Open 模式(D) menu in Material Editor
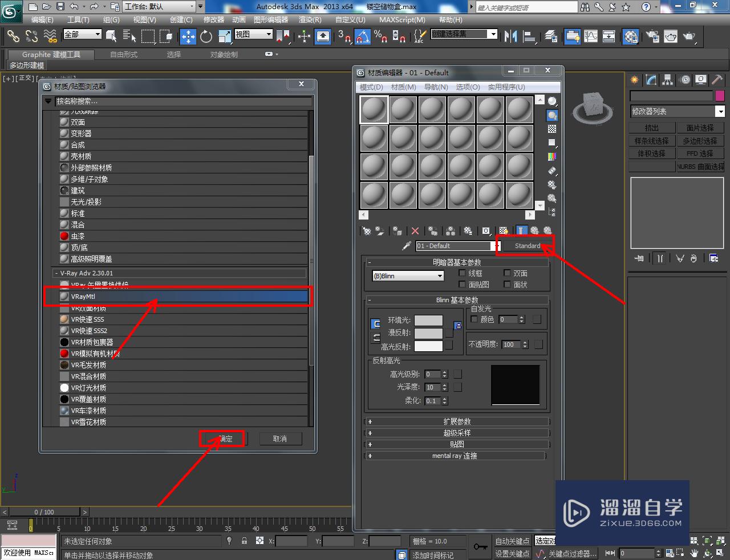This screenshot has height=560, width=730. 371,87
